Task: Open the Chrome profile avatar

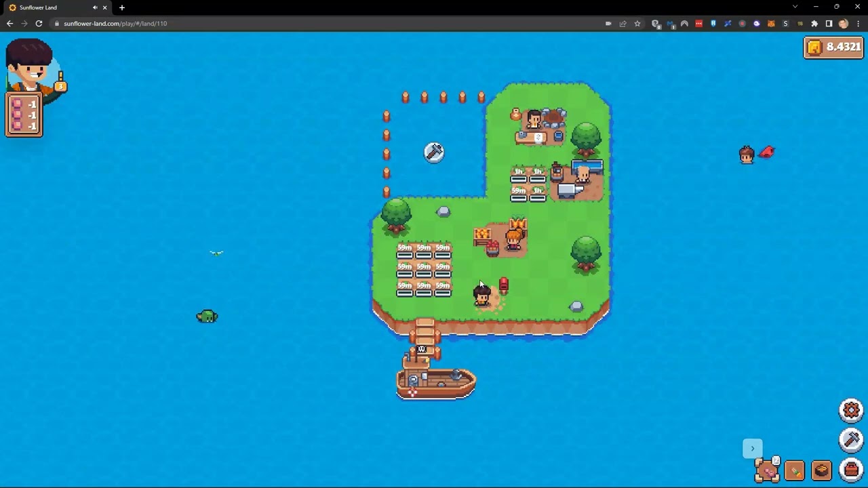Action: click(x=844, y=24)
